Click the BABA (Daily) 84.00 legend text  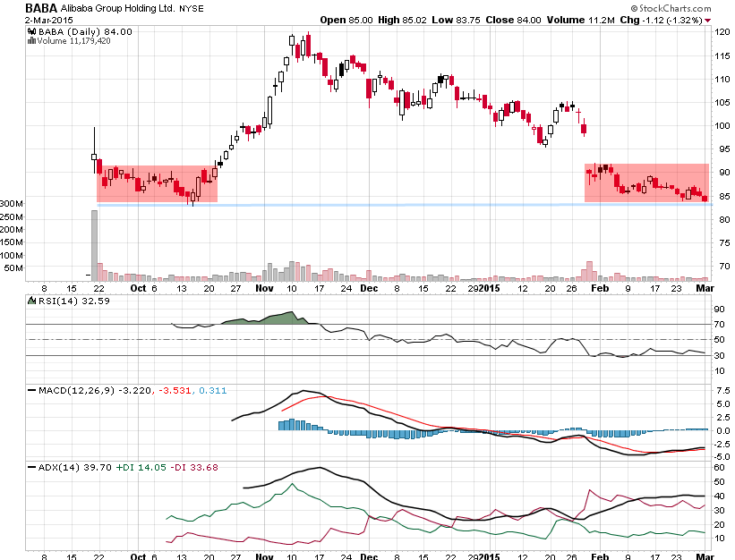85,32
